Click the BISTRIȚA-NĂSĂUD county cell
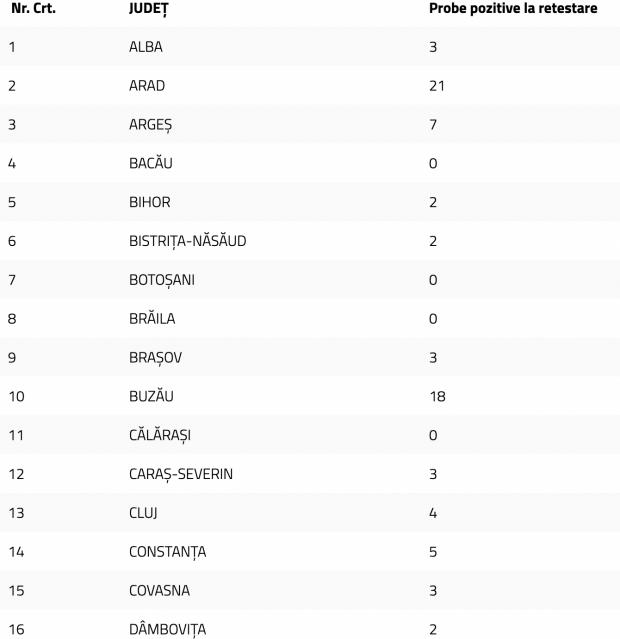620x639 pixels. click(188, 241)
